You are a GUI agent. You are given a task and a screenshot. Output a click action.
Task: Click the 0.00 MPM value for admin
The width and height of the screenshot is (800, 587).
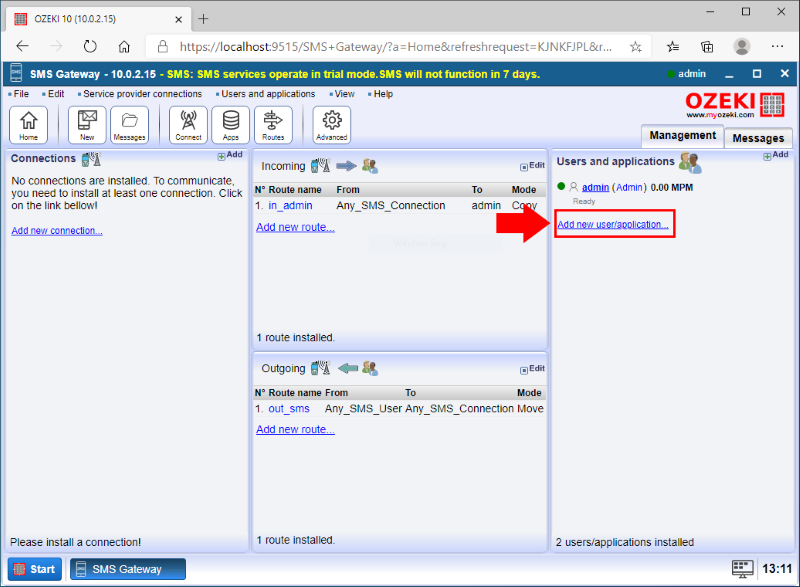672,188
